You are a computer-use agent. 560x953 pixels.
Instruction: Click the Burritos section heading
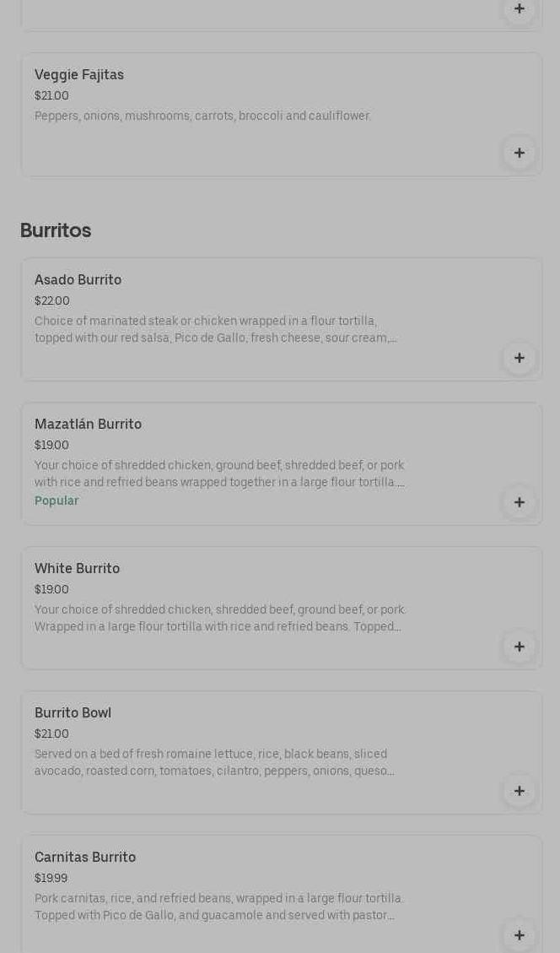tap(56, 230)
